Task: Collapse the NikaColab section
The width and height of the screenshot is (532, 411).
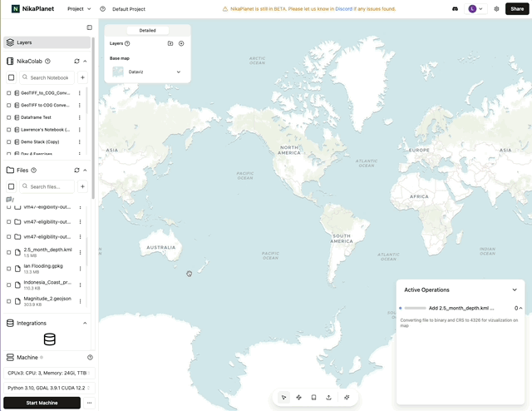Action: [x=85, y=61]
